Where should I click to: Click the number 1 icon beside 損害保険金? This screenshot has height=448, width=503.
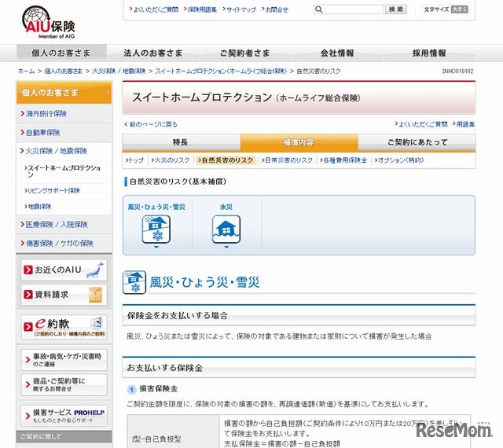132,390
